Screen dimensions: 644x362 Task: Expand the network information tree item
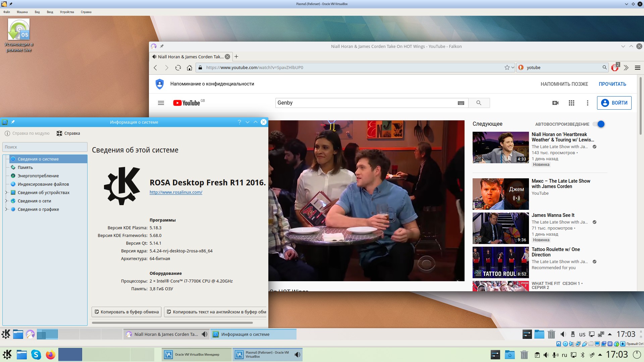(x=6, y=201)
